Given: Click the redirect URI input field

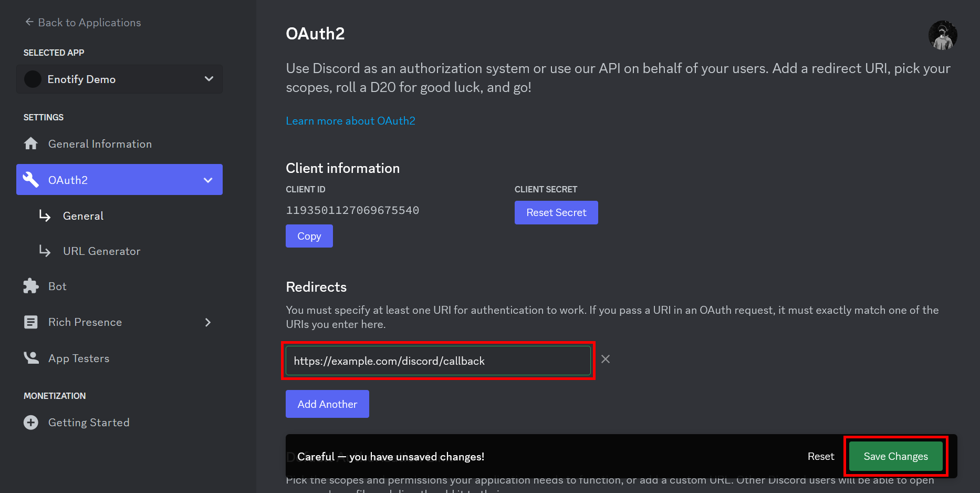Looking at the screenshot, I should [438, 361].
